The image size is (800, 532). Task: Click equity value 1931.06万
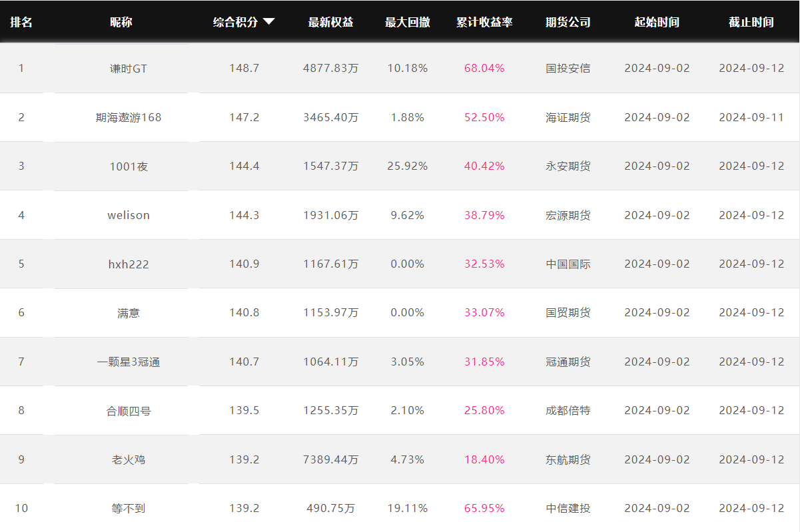tap(331, 215)
